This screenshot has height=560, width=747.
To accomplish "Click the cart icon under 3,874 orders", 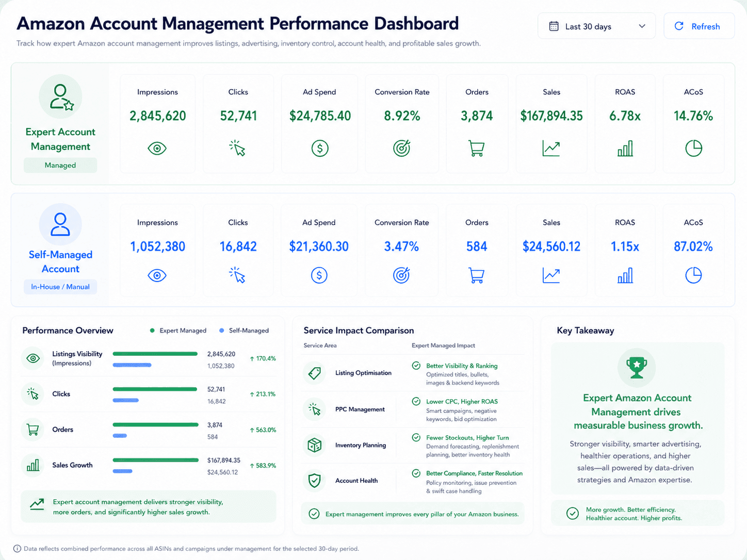I will [x=477, y=149].
